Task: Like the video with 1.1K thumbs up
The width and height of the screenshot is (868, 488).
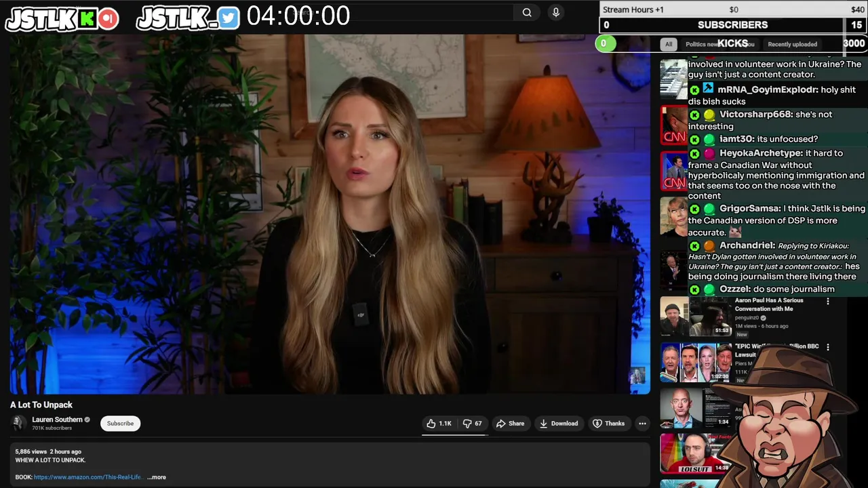Action: 439,424
